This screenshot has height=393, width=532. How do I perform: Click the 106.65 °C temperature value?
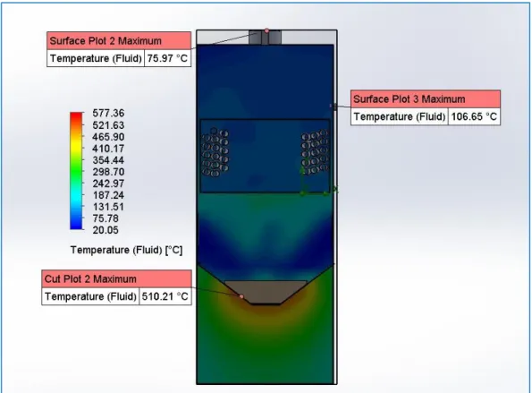(x=474, y=117)
